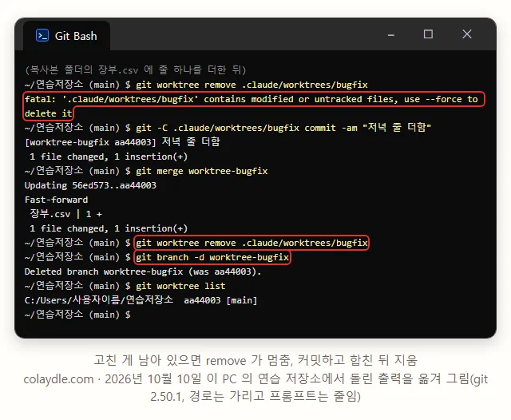Click the 'Updating 56ed573..aa44003' line
The height and width of the screenshot is (420, 511).
[x=90, y=185]
